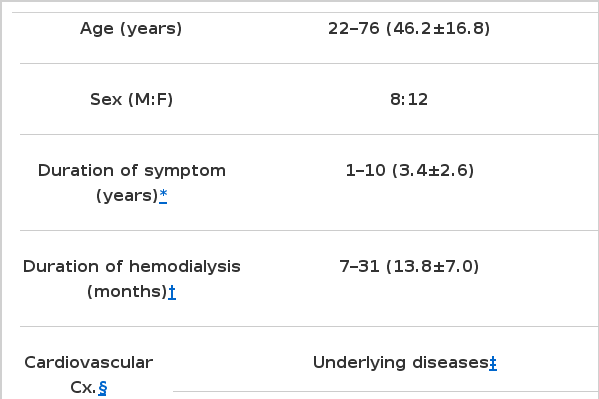Open the section sign footnote after Cardiovascular Cx.

[102, 388]
